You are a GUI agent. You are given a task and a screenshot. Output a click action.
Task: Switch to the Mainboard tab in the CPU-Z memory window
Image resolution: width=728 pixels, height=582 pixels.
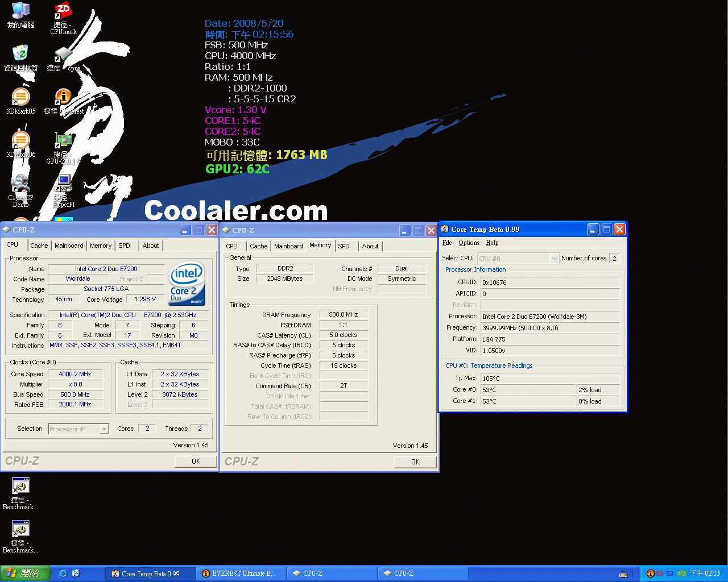tap(288, 246)
